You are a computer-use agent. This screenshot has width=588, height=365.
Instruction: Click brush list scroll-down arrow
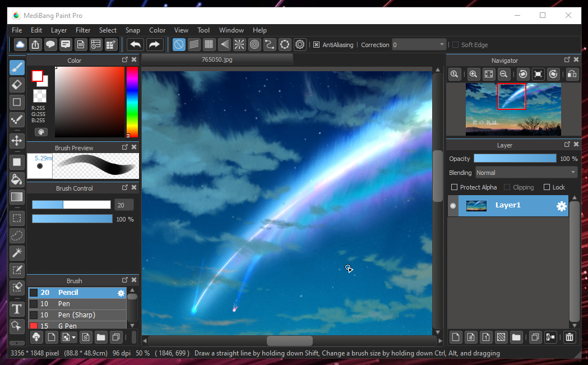click(x=132, y=325)
